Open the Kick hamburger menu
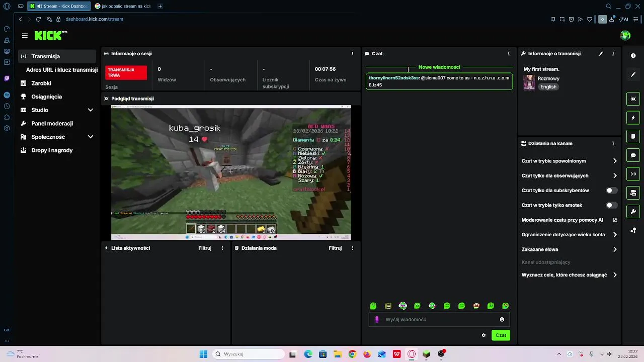644x362 pixels. (x=25, y=36)
